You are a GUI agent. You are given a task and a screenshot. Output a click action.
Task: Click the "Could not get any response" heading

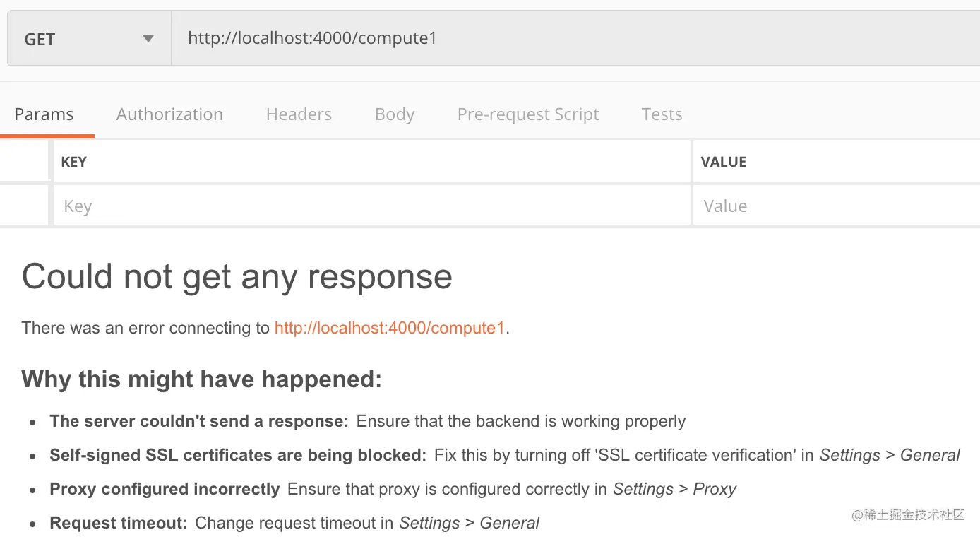click(x=237, y=276)
